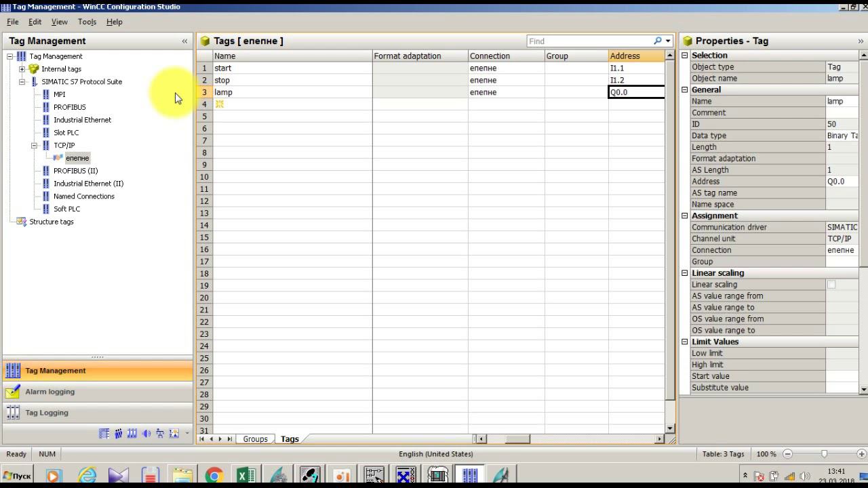Open Google Chrome from the taskbar
This screenshot has height=488, width=868.
tap(214, 476)
